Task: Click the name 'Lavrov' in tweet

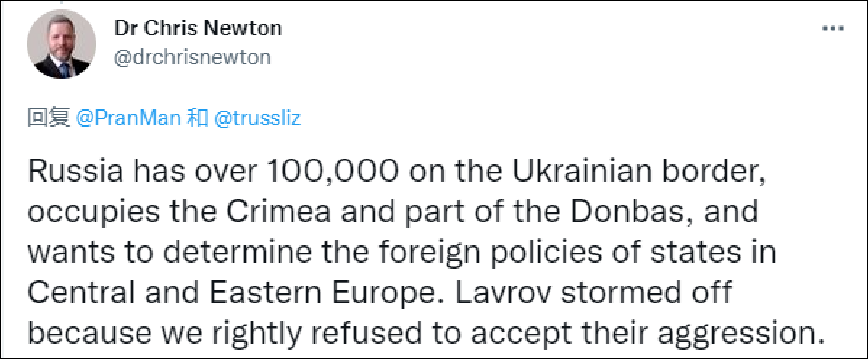Action: 503,293
